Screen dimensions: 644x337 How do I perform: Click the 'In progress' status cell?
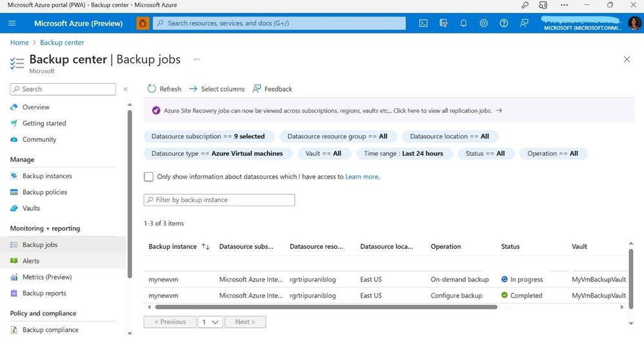[x=522, y=279]
